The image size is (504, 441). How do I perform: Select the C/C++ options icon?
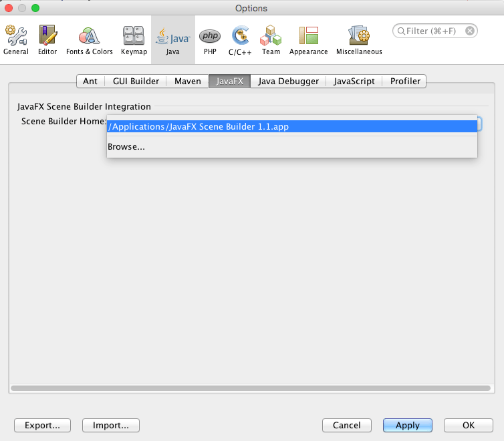click(240, 40)
